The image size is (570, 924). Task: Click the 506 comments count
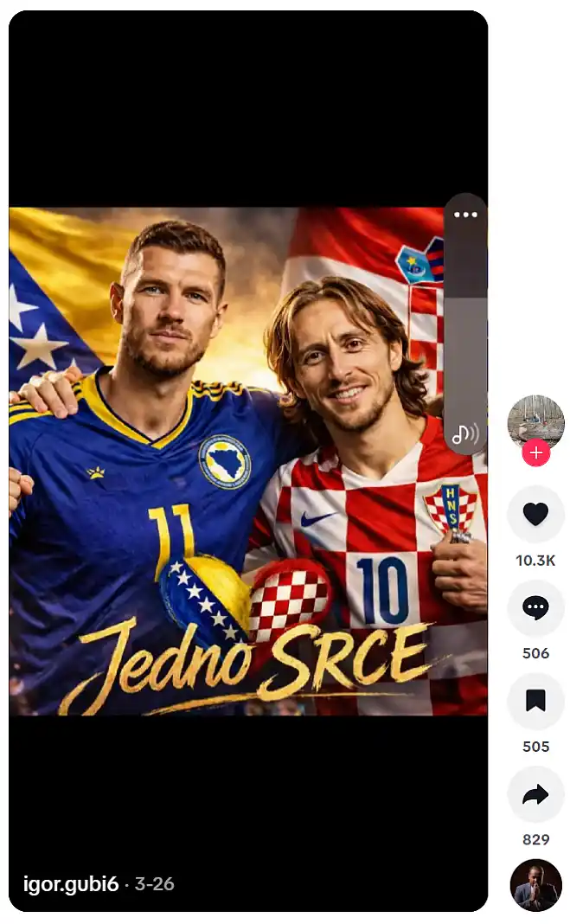coord(535,653)
